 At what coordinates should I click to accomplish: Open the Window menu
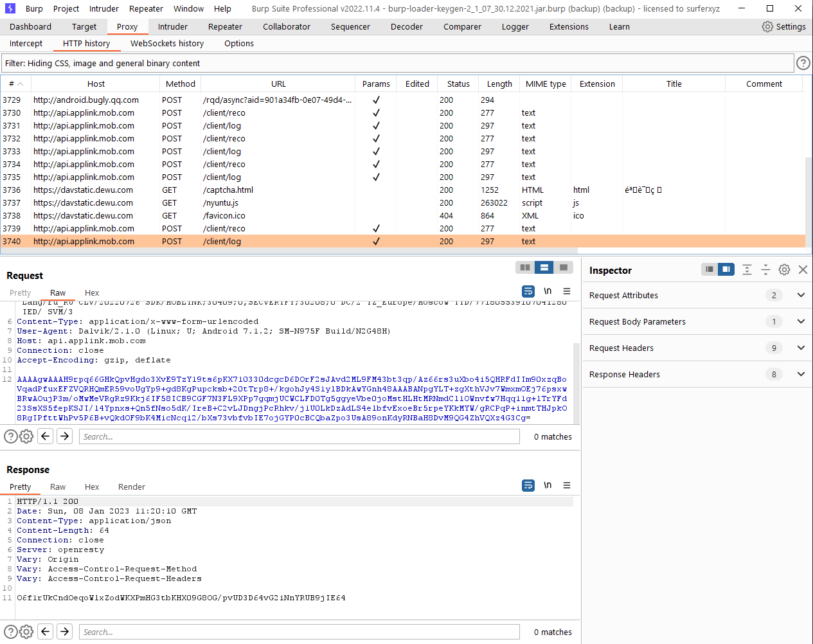tap(188, 8)
